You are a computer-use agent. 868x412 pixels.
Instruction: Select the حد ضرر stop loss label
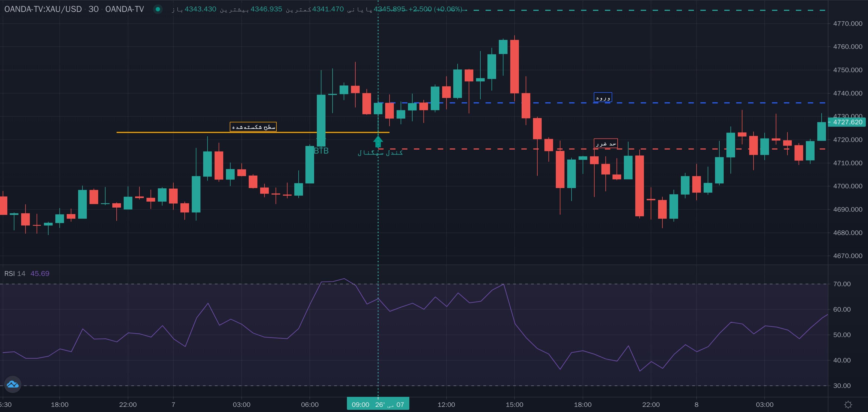coord(605,144)
